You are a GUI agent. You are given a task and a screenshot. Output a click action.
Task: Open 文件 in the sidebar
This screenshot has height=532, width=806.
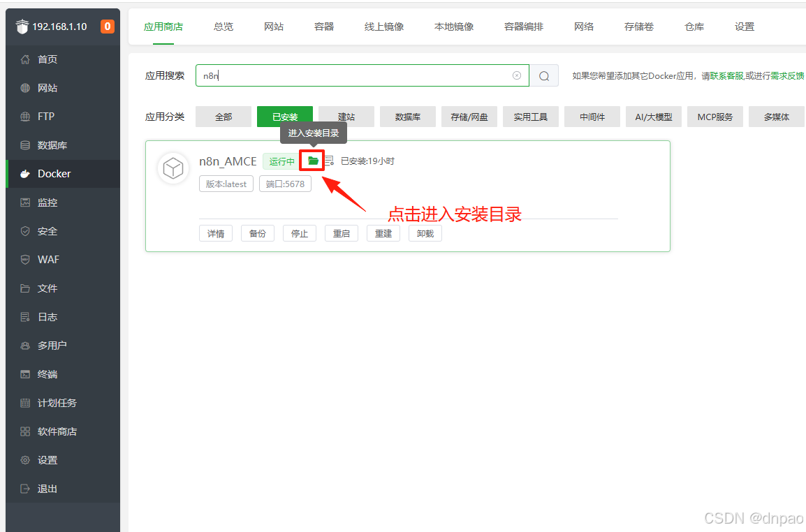tap(63, 288)
